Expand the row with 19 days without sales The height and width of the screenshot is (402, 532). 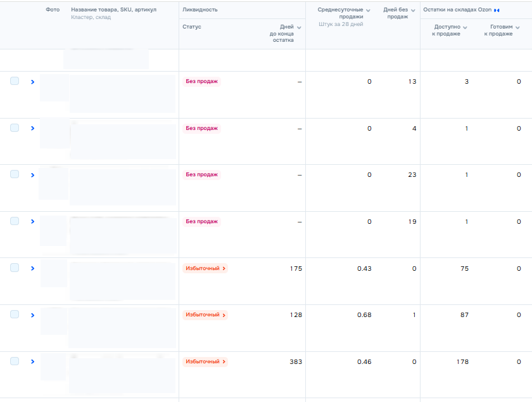(x=32, y=221)
